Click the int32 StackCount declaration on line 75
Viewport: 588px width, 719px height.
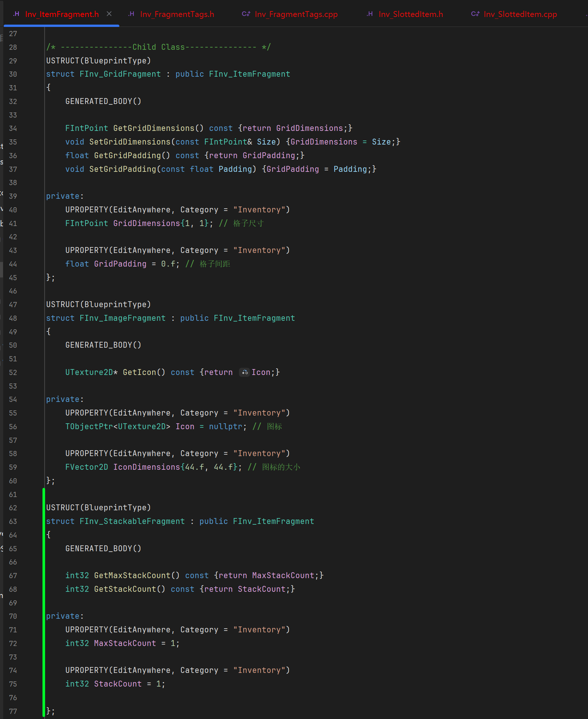point(115,684)
